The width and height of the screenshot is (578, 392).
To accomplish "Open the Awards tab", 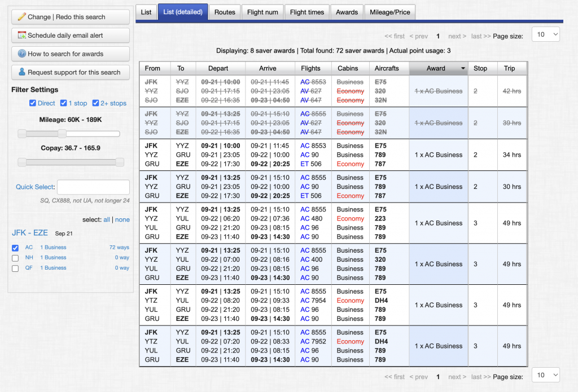I will coord(347,12).
